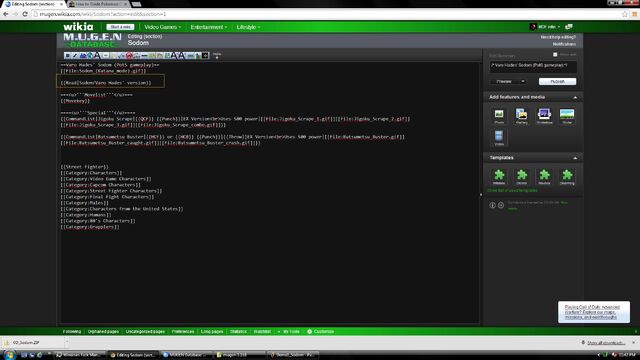Open Customize in the bottom green toolbar
The height and width of the screenshot is (360, 640).
tap(320, 331)
